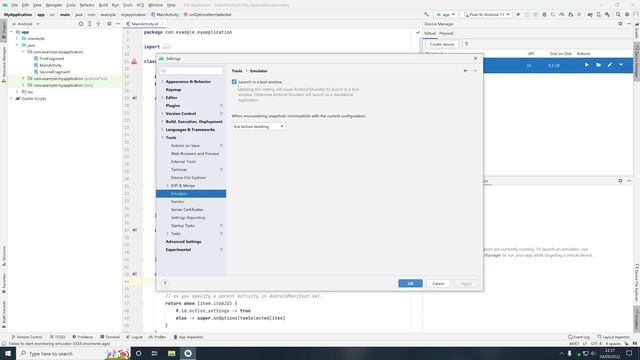Click Select Opened File target icon
This screenshot has height=360, width=640.
coord(81,24)
